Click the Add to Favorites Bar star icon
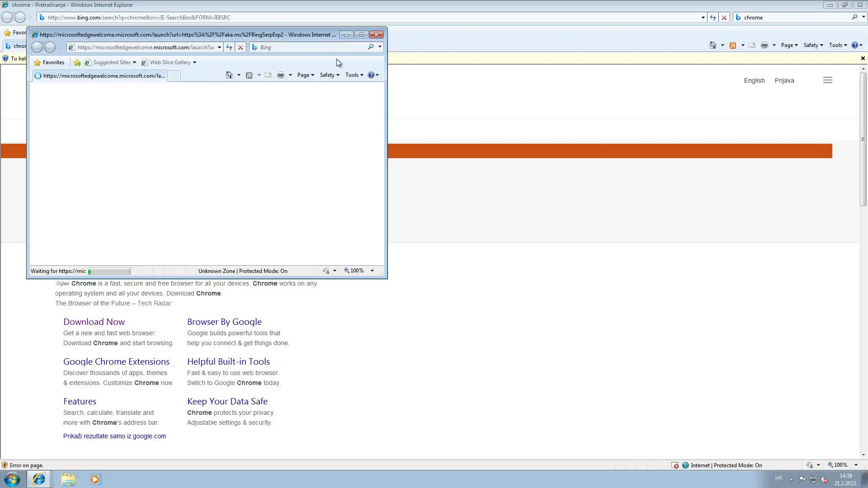The height and width of the screenshot is (488, 868). (x=77, y=63)
